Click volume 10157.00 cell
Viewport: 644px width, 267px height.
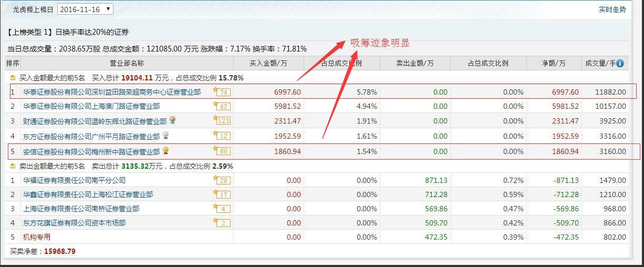point(610,106)
